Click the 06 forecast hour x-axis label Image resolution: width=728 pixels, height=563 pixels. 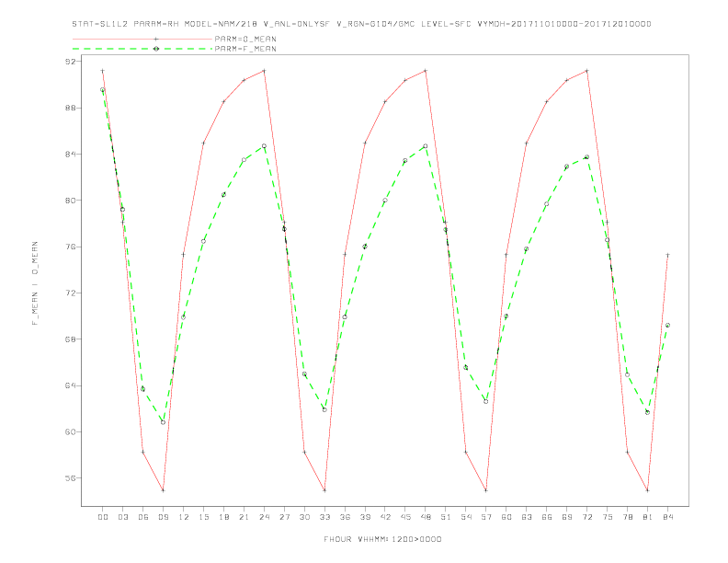pyautogui.click(x=143, y=517)
